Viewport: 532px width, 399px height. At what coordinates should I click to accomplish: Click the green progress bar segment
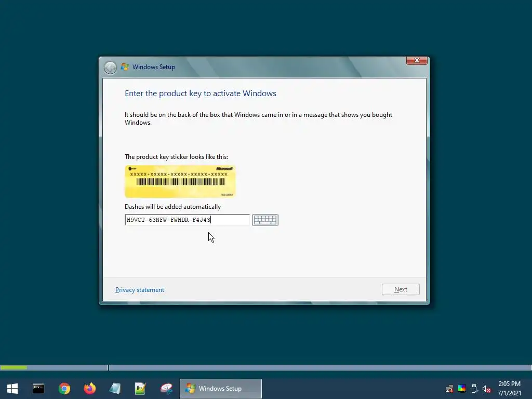coord(14,367)
